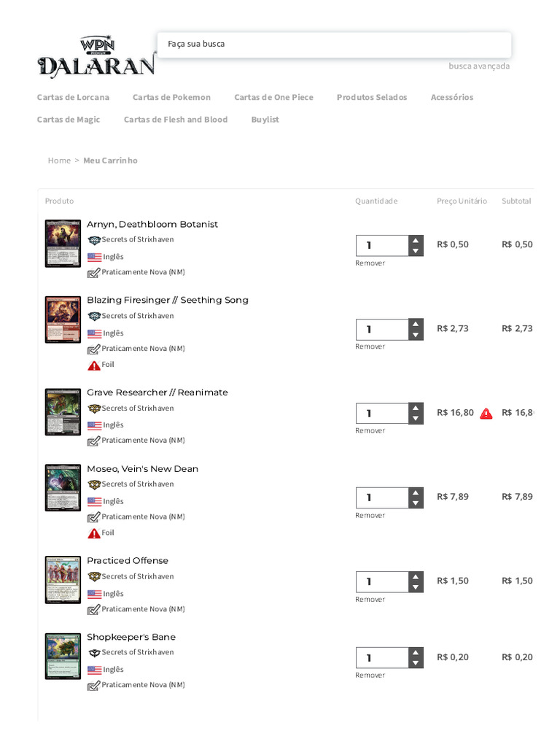560x747 pixels.
Task: Click the gold set symbol under Practiced Offense
Action: [x=94, y=576]
